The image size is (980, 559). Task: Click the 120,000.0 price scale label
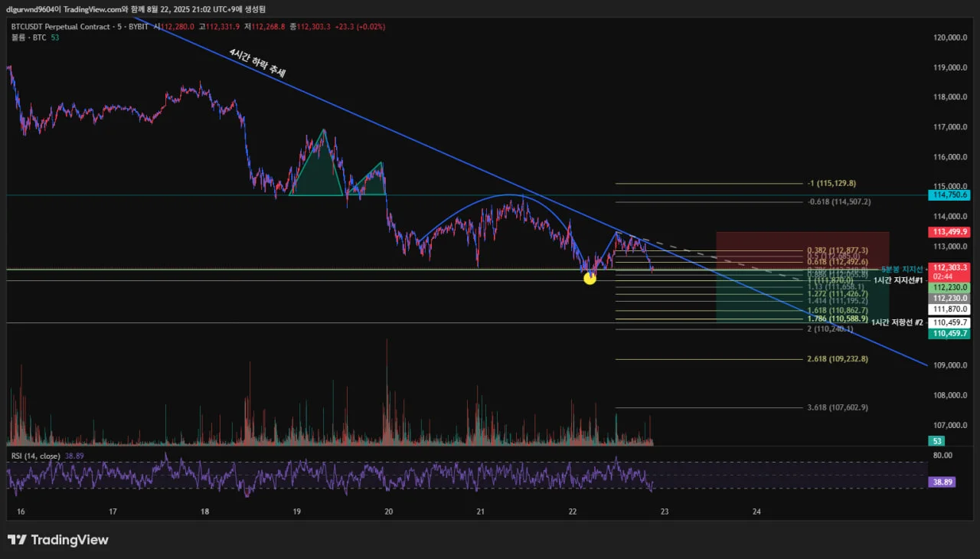(x=951, y=38)
